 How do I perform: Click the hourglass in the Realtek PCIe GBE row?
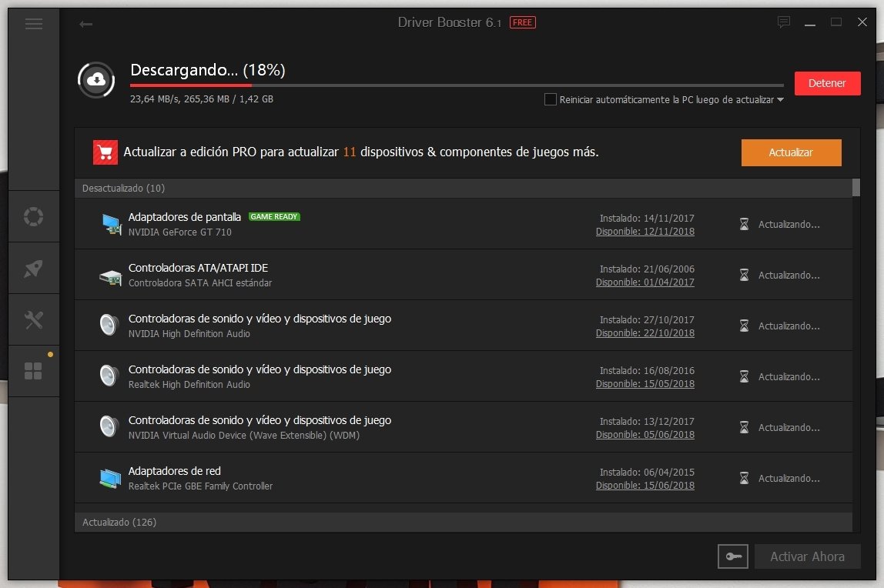[x=744, y=478]
